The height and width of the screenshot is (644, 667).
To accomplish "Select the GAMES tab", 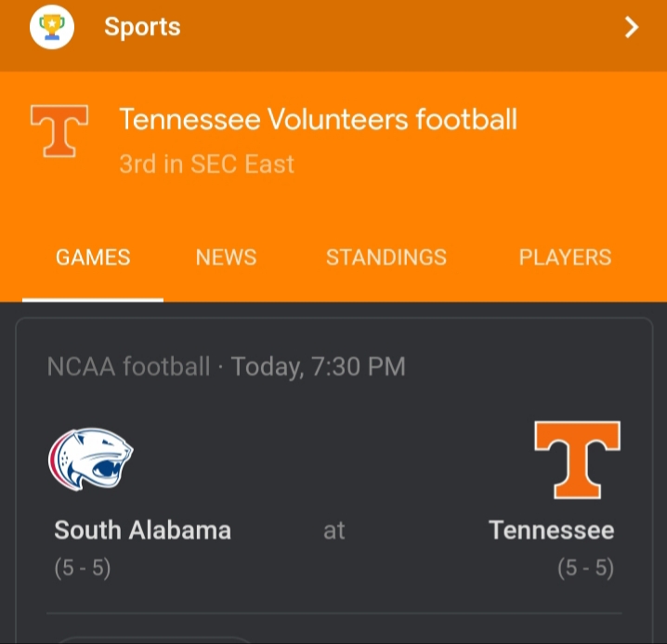I will coord(93,257).
